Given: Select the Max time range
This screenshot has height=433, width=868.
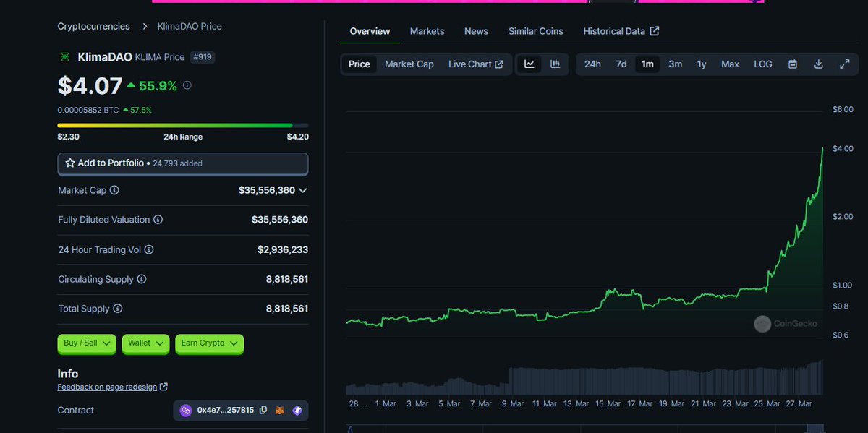Looking at the screenshot, I should 730,64.
